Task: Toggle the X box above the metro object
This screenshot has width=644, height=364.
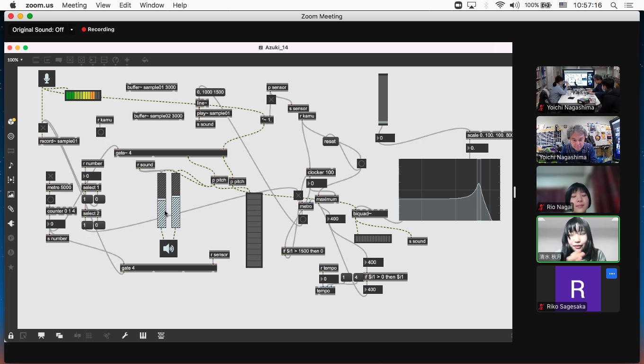Action: click(298, 195)
